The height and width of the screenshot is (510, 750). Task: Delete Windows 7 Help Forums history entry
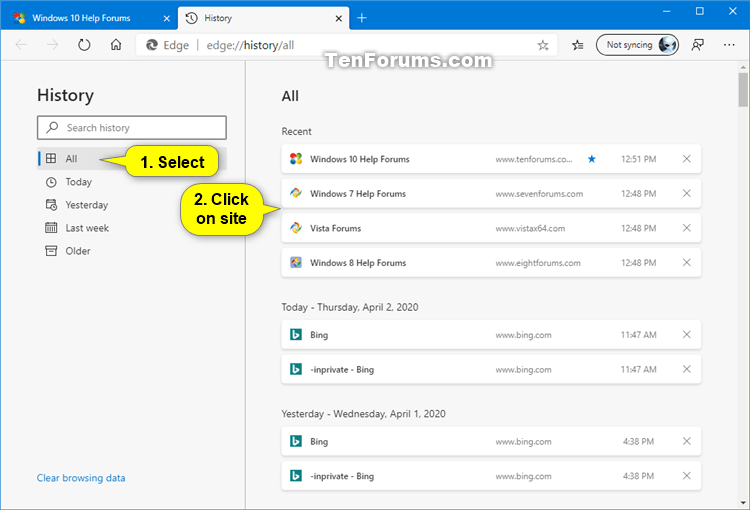pyautogui.click(x=686, y=193)
